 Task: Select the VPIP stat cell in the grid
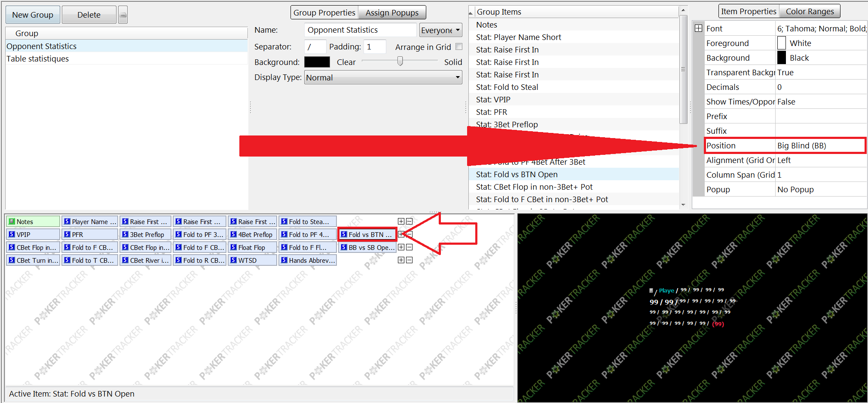(33, 234)
